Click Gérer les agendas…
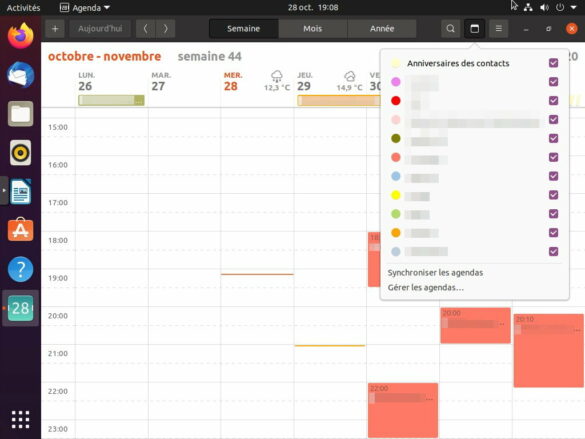 tap(425, 288)
